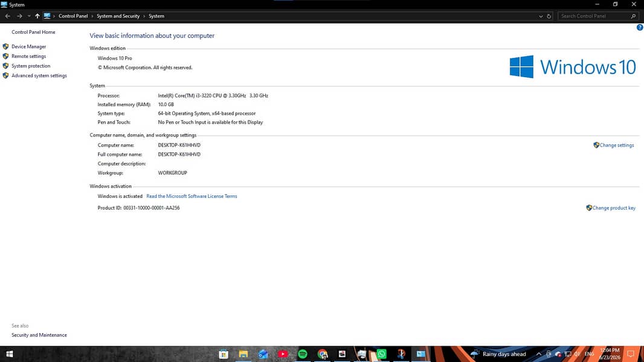Open Remote settings link
The width and height of the screenshot is (644, 362).
tap(29, 56)
